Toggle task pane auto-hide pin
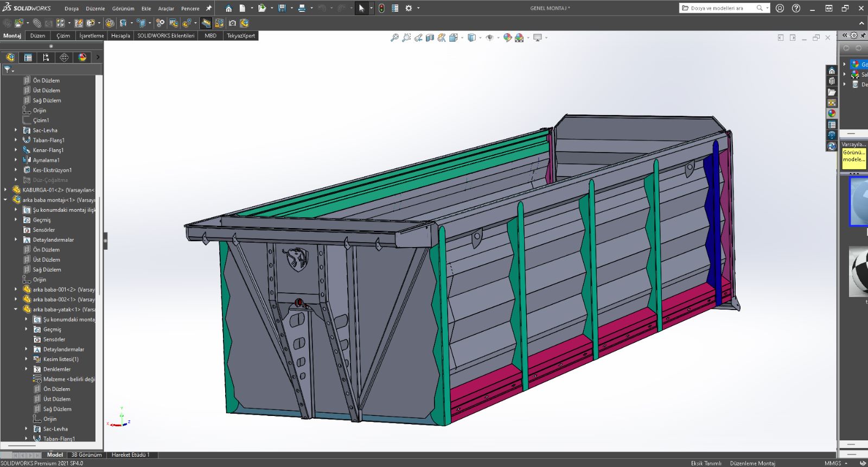 point(863,35)
